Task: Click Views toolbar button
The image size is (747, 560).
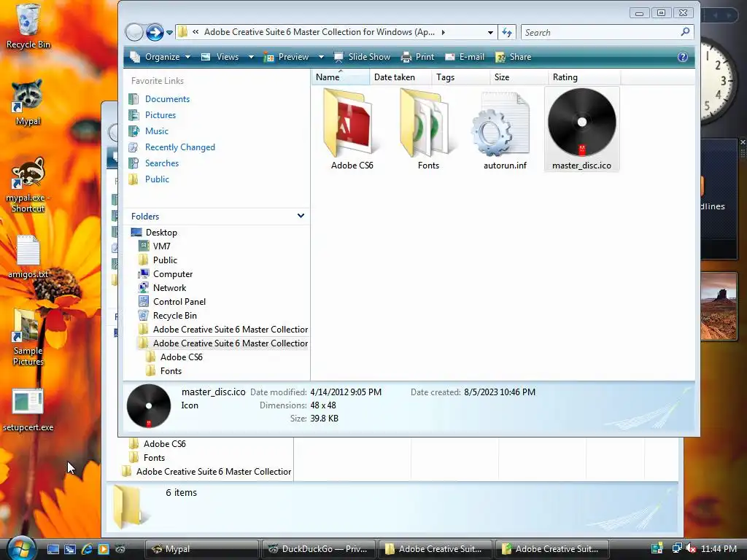Action: (220, 57)
